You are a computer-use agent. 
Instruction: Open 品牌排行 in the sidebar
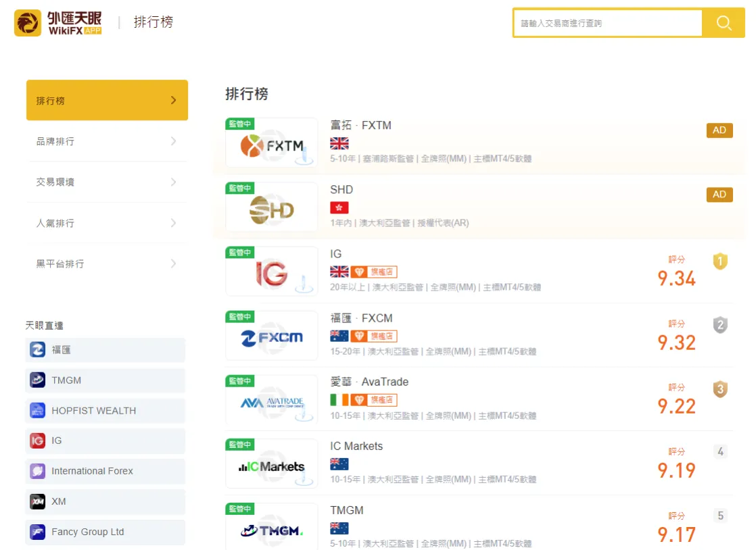point(107,141)
